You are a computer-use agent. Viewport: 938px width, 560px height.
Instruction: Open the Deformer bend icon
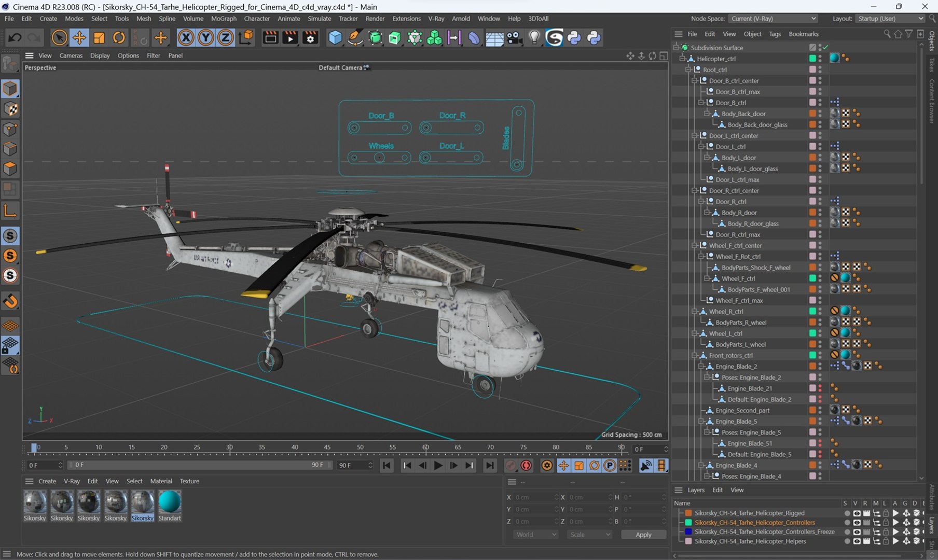pyautogui.click(x=474, y=37)
